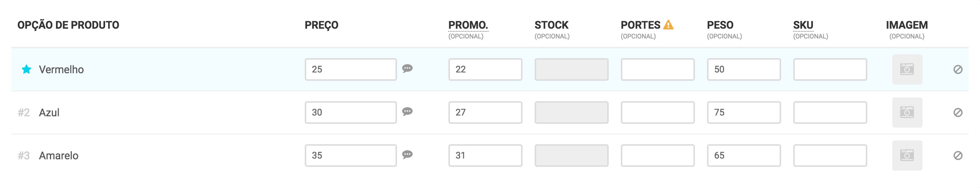Click the star icon beside Vermelho
Image resolution: width=980 pixels, height=188 pixels.
pyautogui.click(x=26, y=69)
